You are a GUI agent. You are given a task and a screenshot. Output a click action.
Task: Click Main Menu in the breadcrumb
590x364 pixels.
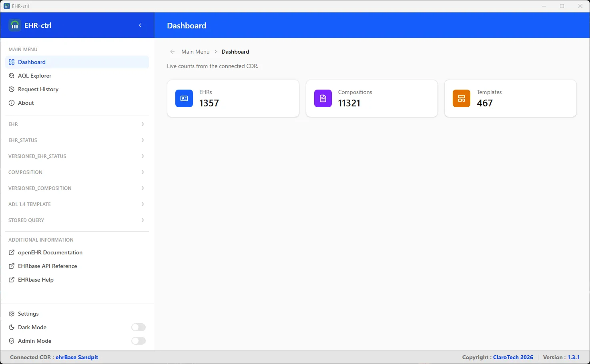195,52
